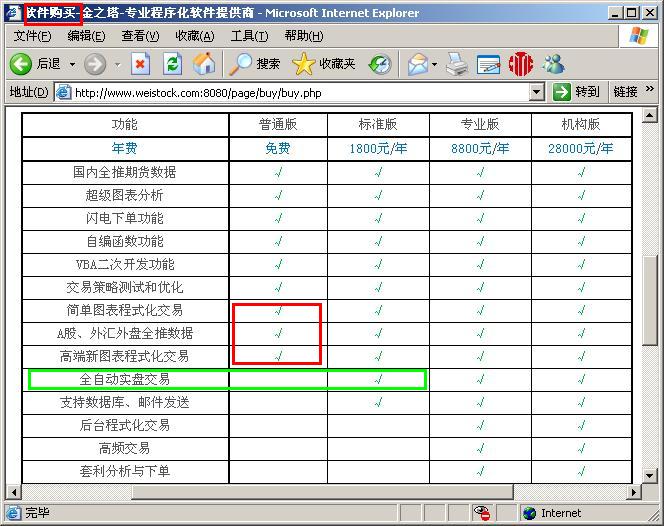Click the horizontal scrollbar right arrow

634,492
